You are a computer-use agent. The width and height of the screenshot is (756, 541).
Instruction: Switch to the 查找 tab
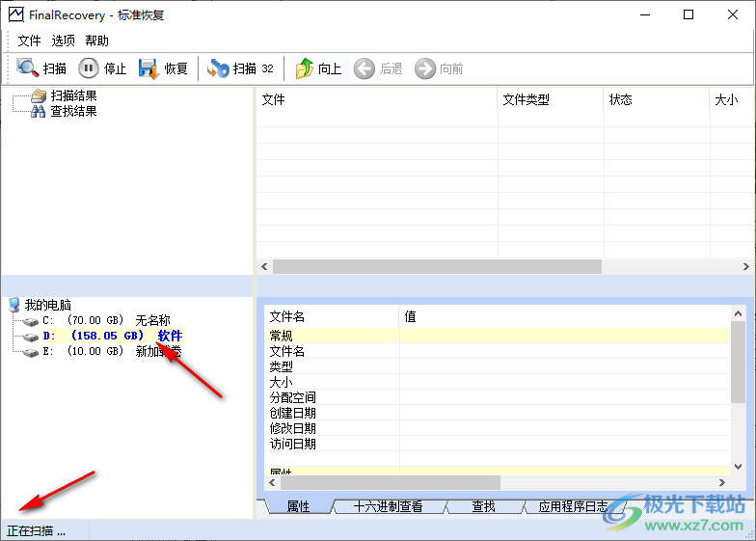(x=483, y=506)
